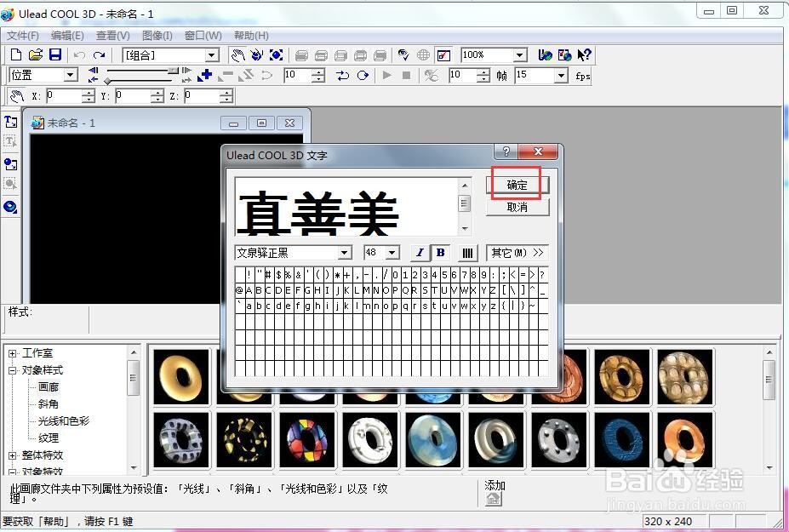Open the 编辑(E) menu
The width and height of the screenshot is (789, 532).
pos(67,36)
